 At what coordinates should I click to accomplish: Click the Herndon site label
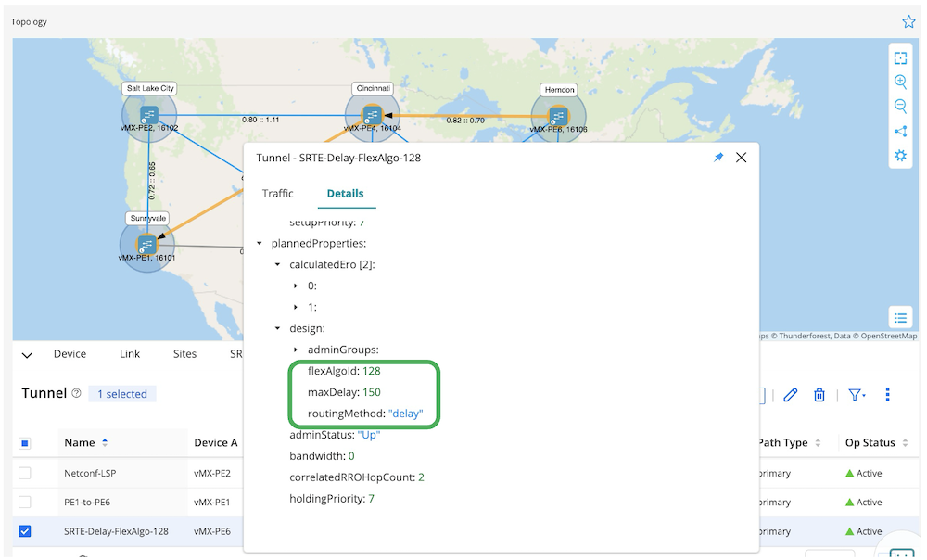559,90
